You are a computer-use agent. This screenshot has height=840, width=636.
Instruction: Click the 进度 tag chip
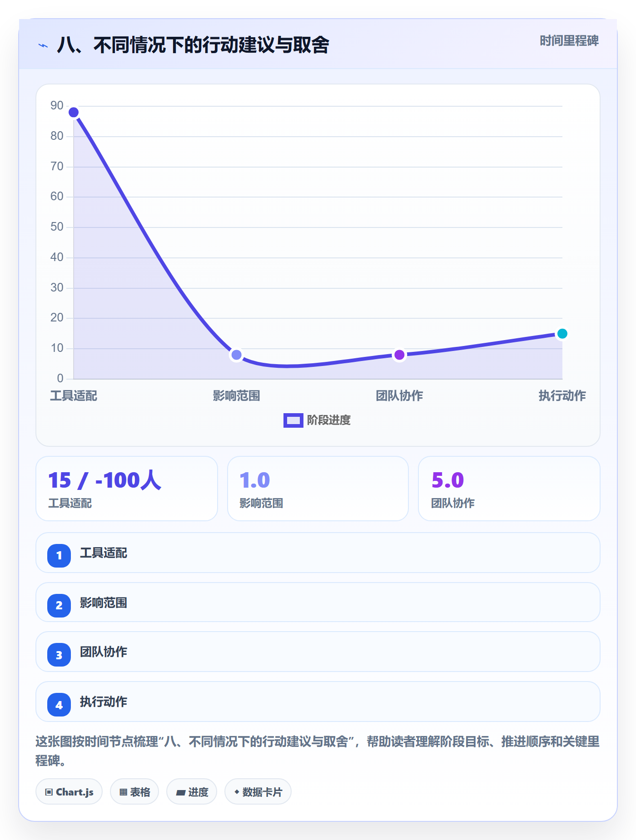[x=192, y=792]
